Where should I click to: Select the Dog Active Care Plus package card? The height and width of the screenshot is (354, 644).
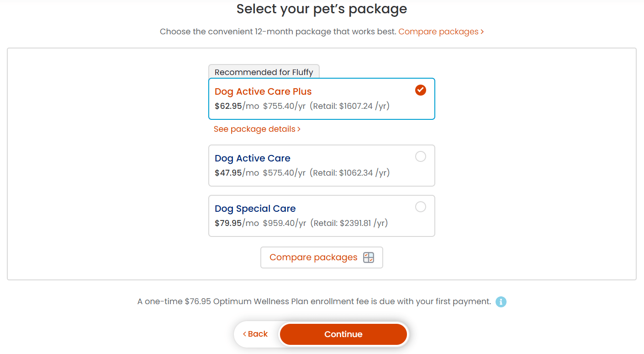(322, 98)
